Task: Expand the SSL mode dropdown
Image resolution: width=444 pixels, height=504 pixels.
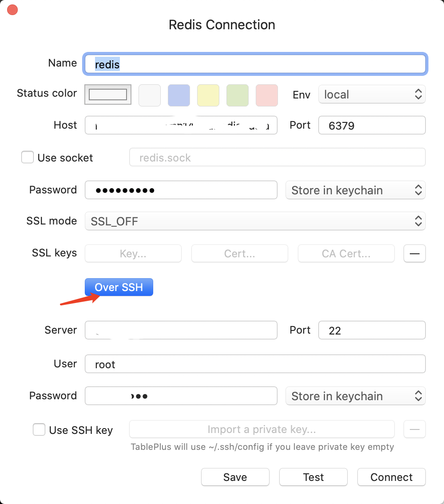Action: point(255,221)
